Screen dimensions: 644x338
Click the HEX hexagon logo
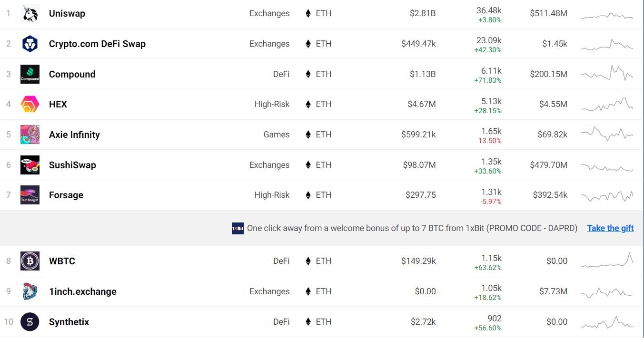click(x=30, y=104)
